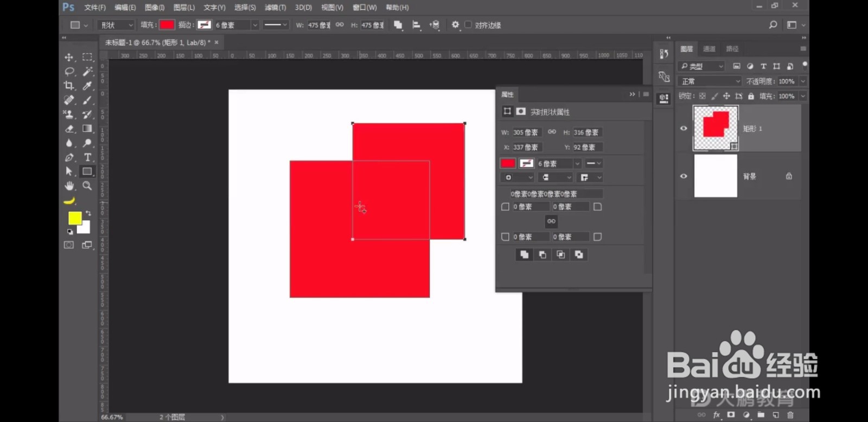Enable 对齐边缘 checkbox
Screen dimensions: 868x422
click(x=468, y=25)
